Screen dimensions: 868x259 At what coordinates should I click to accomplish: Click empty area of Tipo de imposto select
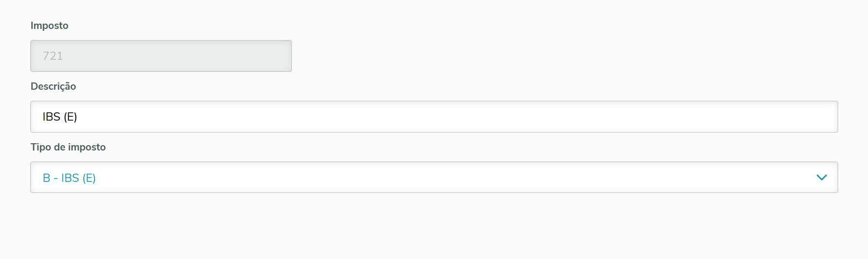(x=482, y=177)
